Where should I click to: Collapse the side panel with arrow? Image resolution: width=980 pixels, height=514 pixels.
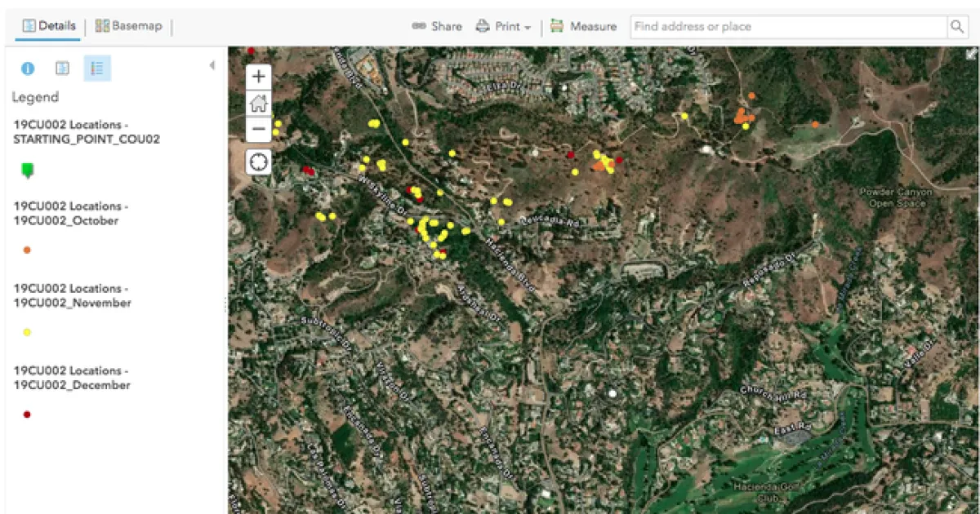pyautogui.click(x=212, y=65)
